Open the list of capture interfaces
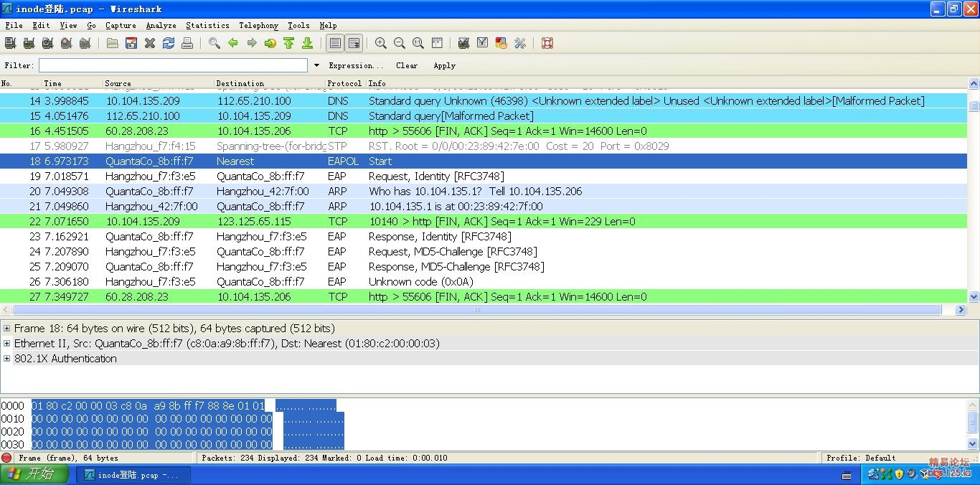 [x=11, y=43]
